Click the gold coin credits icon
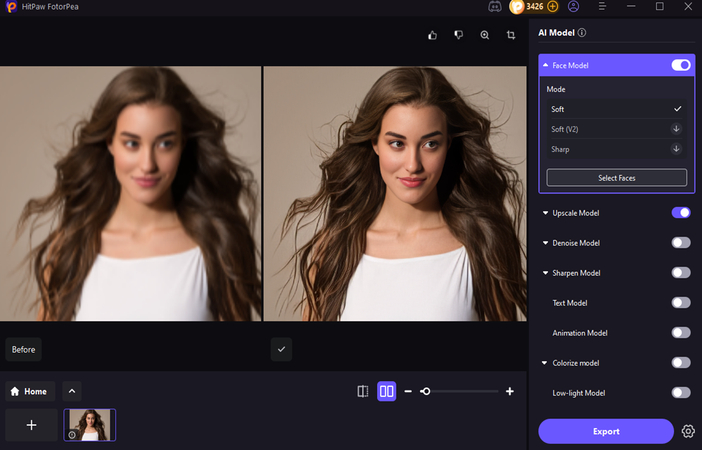The width and height of the screenshot is (702, 450). click(517, 7)
